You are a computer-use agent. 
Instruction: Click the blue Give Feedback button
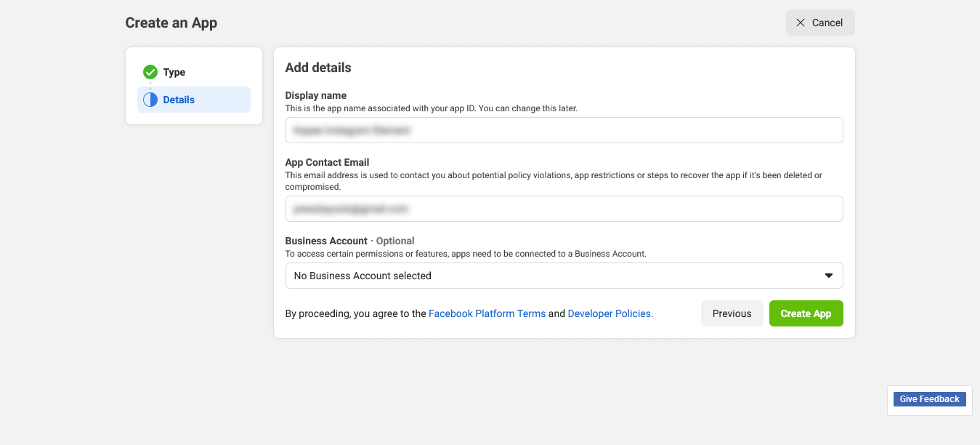click(x=929, y=399)
